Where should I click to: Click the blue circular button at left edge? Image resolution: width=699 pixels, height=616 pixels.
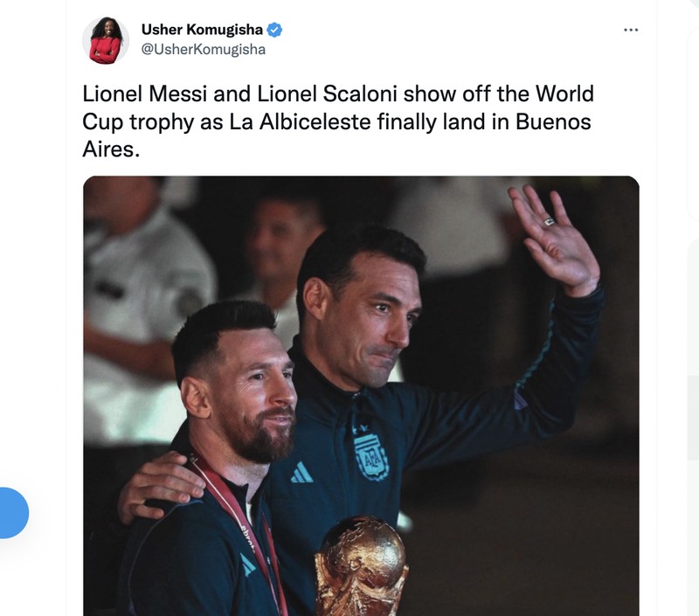pos(12,513)
